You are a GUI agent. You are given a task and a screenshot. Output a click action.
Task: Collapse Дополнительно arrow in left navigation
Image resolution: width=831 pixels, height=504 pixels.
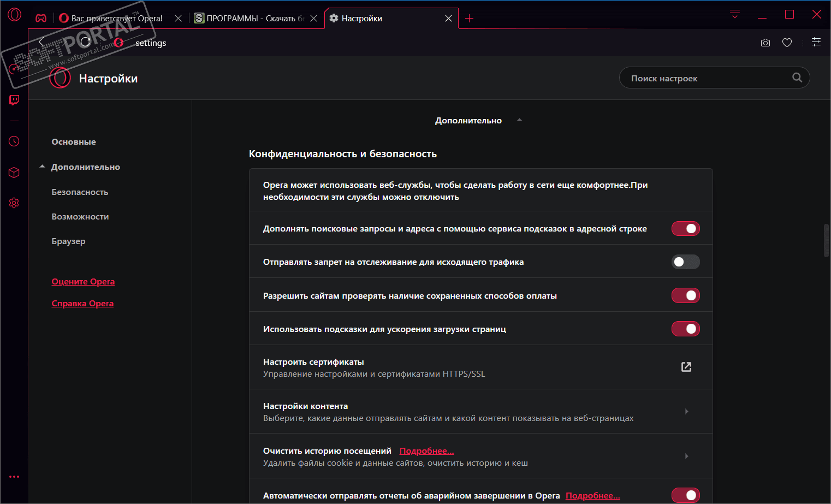pyautogui.click(x=42, y=167)
